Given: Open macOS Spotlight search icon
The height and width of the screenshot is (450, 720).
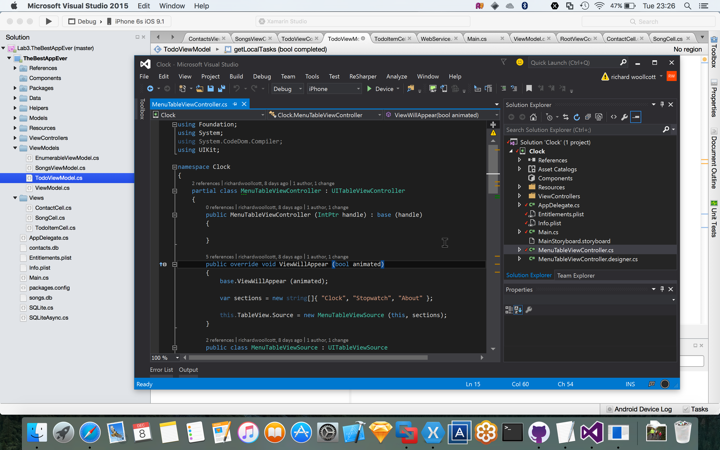Looking at the screenshot, I should tap(687, 6).
